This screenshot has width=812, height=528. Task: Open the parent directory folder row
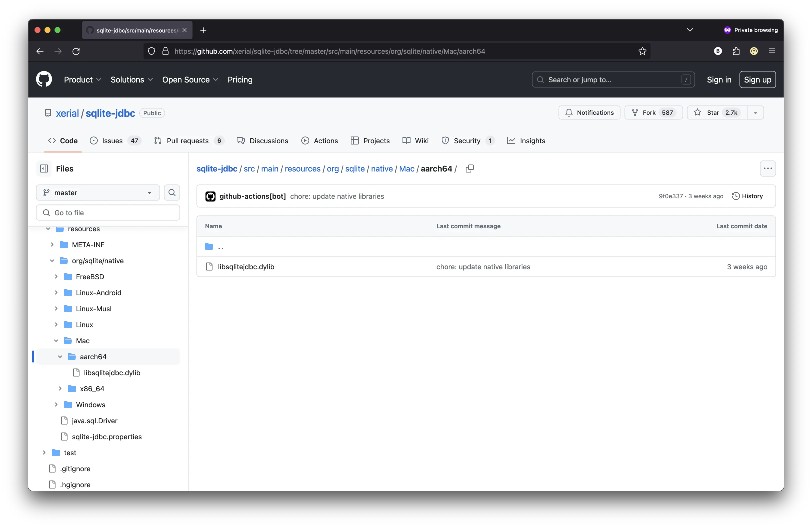[x=486, y=246]
